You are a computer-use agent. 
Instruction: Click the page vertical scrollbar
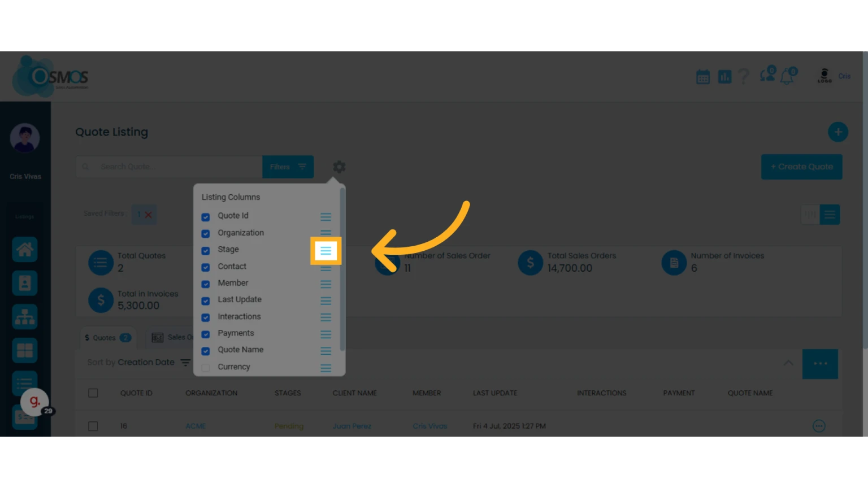(x=865, y=201)
